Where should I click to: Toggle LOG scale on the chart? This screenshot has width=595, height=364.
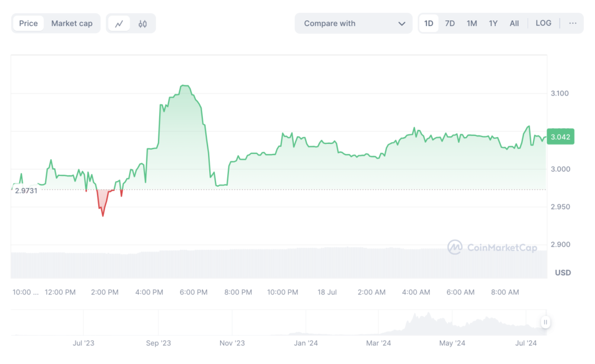point(543,23)
